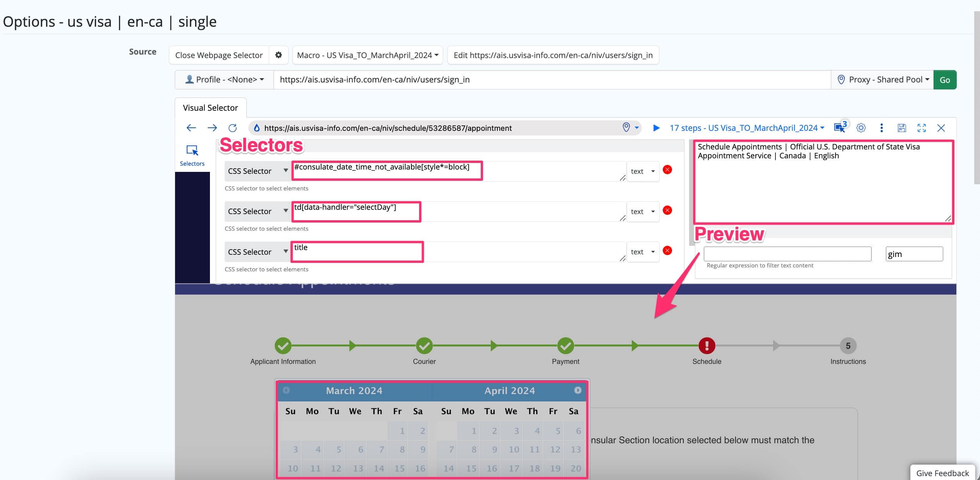
Task: Click the browser forward arrow icon
Action: [x=212, y=128]
